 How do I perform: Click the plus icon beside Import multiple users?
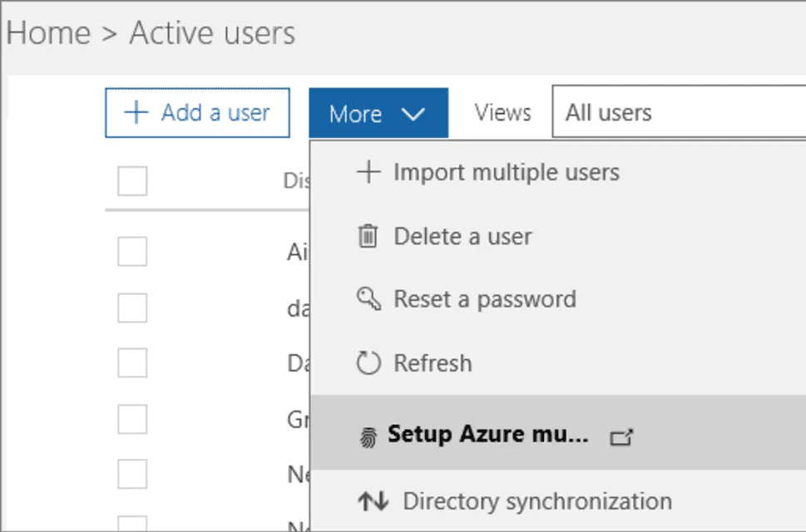click(368, 173)
